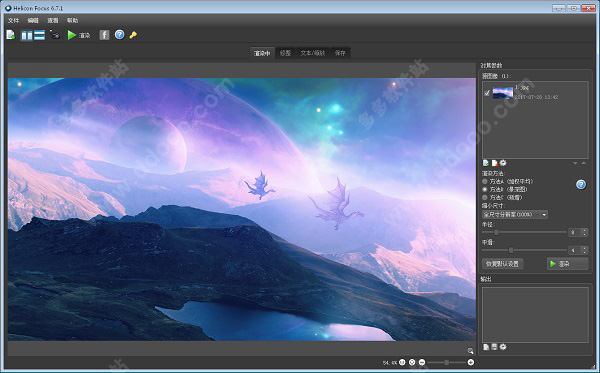600x373 pixels.
Task: Adjust the smoothing slider handle
Action: coord(511,250)
